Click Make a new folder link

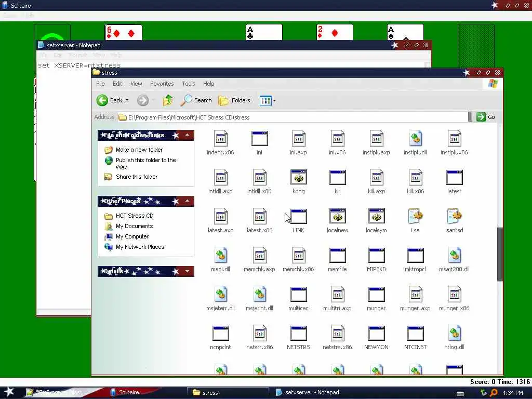[139, 150]
